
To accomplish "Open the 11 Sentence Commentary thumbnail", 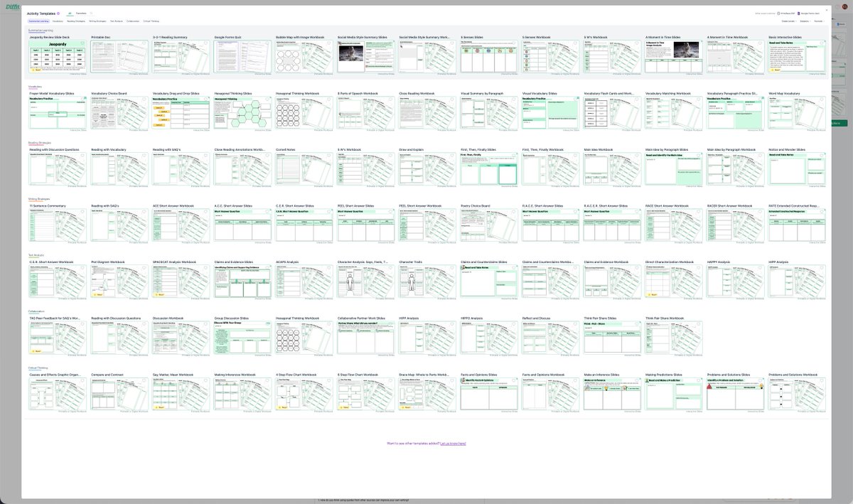I will click(58, 225).
